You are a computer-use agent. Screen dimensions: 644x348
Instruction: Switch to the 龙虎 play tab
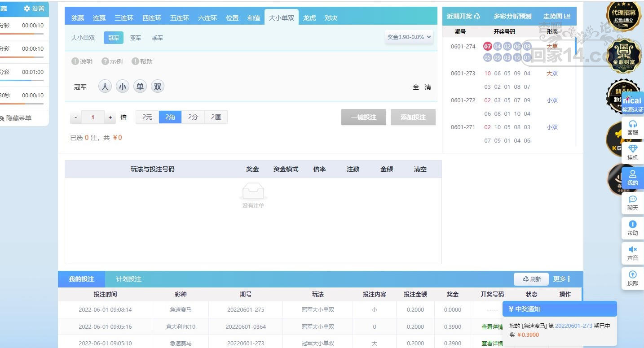tap(309, 18)
